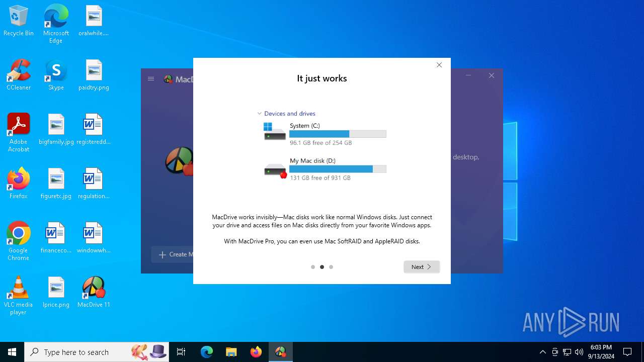The width and height of the screenshot is (644, 362).
Task: Click the My Mac disk (D:) usage bar
Action: click(x=338, y=169)
